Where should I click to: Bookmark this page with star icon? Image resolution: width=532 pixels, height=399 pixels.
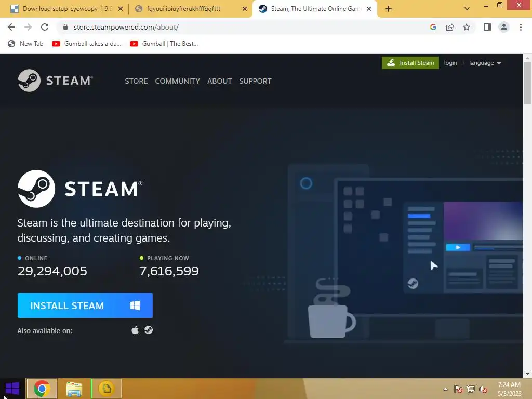click(467, 27)
